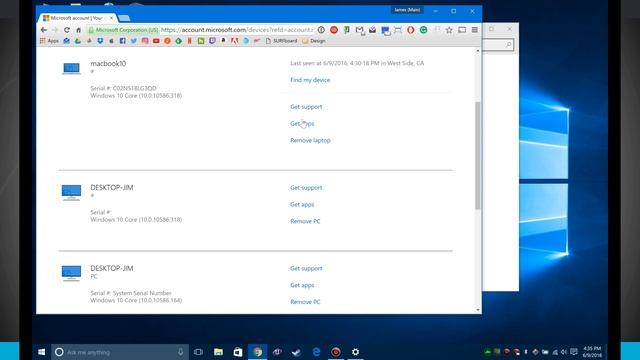Click the serial number C02NS1BLG3QD
The height and width of the screenshot is (360, 640).
point(135,88)
